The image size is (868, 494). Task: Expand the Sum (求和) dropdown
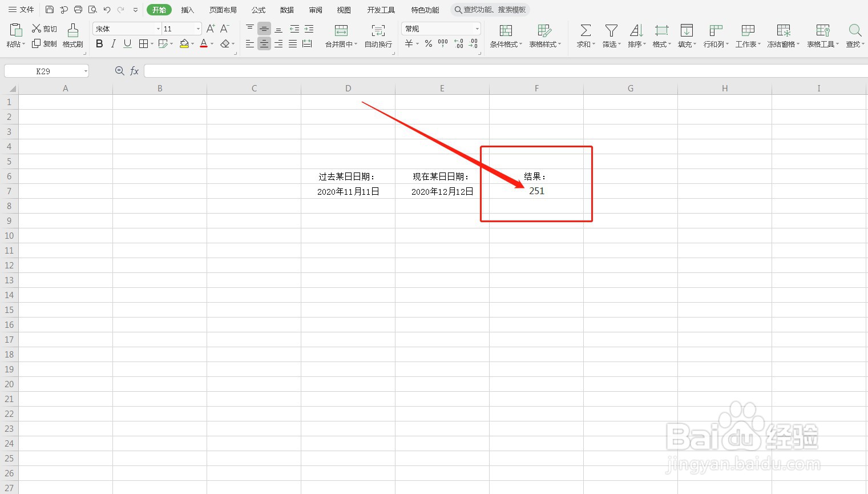point(594,45)
